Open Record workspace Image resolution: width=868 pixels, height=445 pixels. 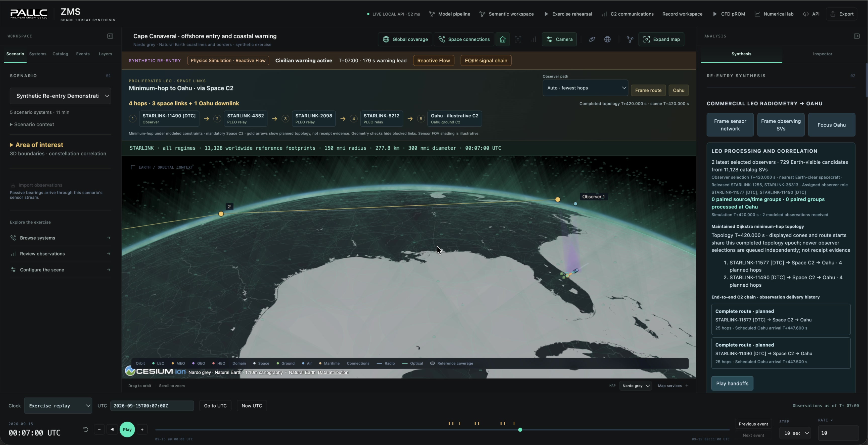point(682,14)
